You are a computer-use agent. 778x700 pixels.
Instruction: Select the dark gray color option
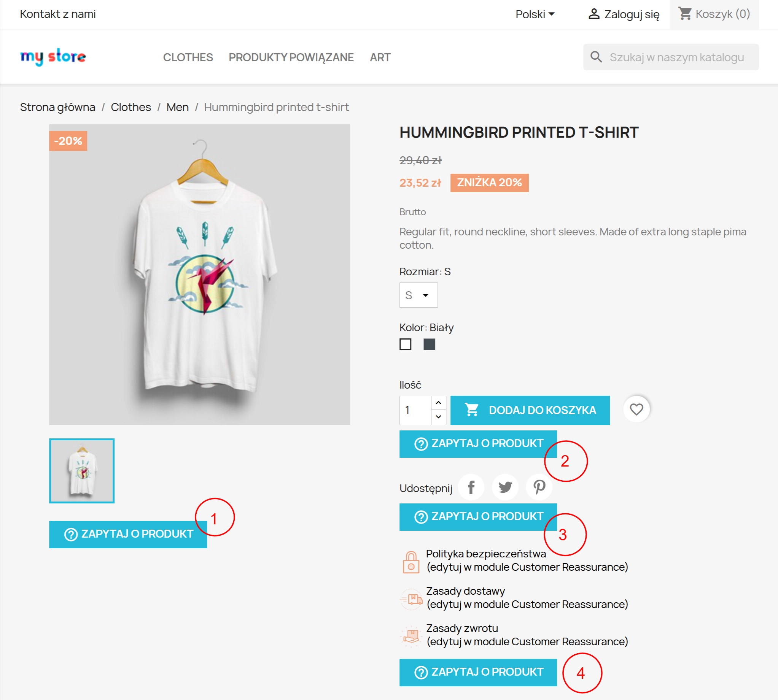tap(430, 344)
